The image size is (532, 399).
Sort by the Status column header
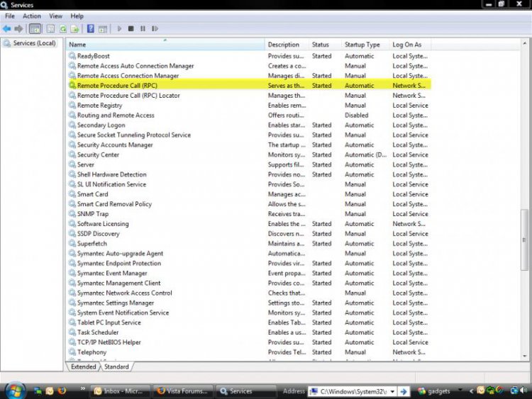pyautogui.click(x=325, y=45)
